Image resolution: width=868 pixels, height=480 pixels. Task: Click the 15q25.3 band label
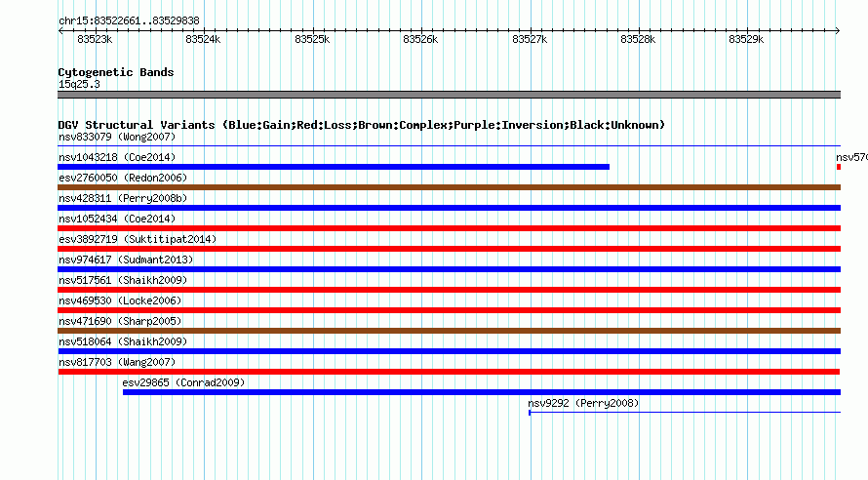click(79, 84)
